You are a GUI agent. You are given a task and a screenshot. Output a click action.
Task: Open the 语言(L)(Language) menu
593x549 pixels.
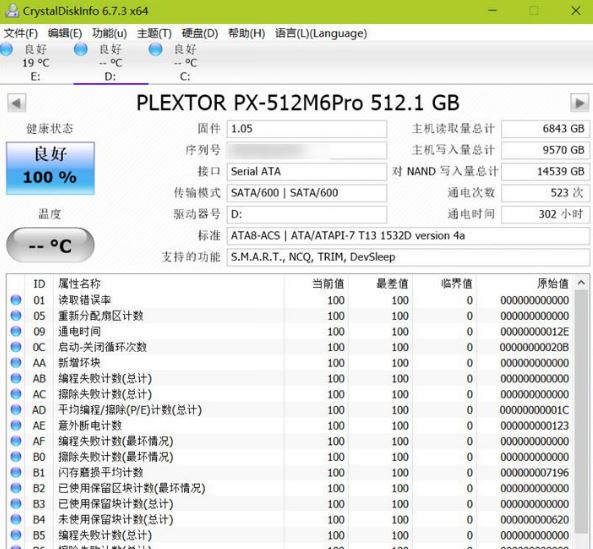tap(321, 33)
